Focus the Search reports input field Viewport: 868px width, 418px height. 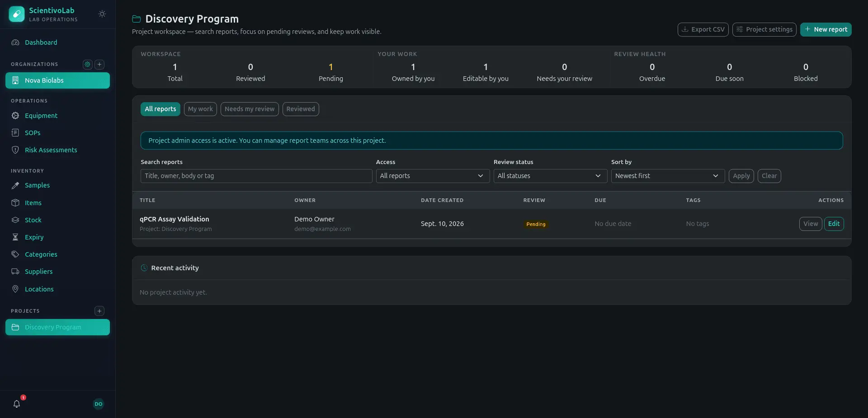256,176
